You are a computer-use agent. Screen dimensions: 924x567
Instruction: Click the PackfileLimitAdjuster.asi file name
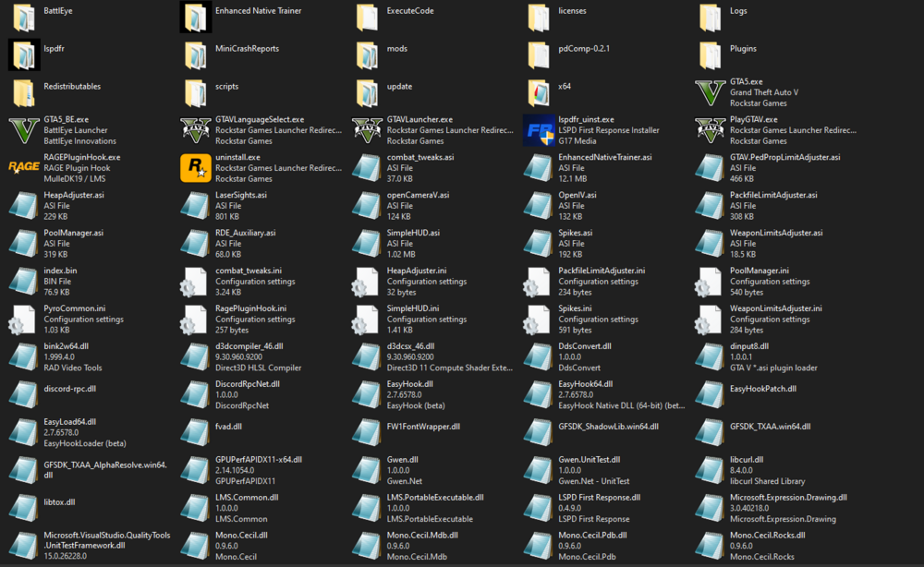(x=773, y=195)
